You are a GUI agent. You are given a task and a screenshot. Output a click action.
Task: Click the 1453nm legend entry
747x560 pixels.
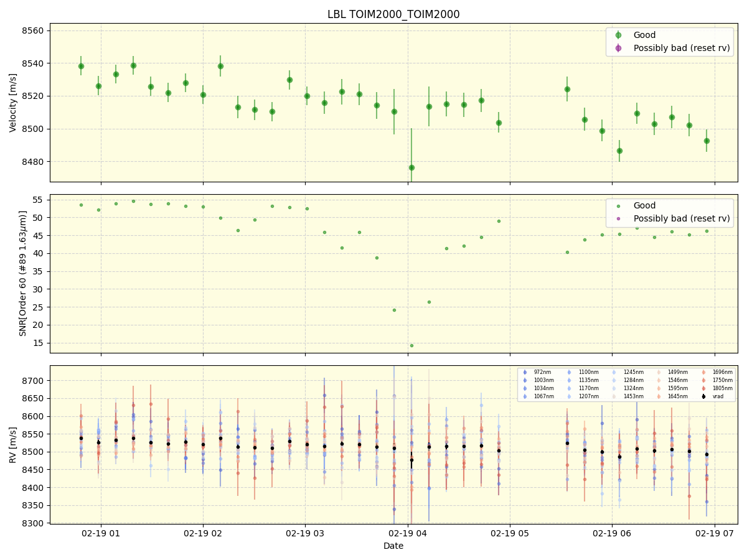click(x=626, y=396)
